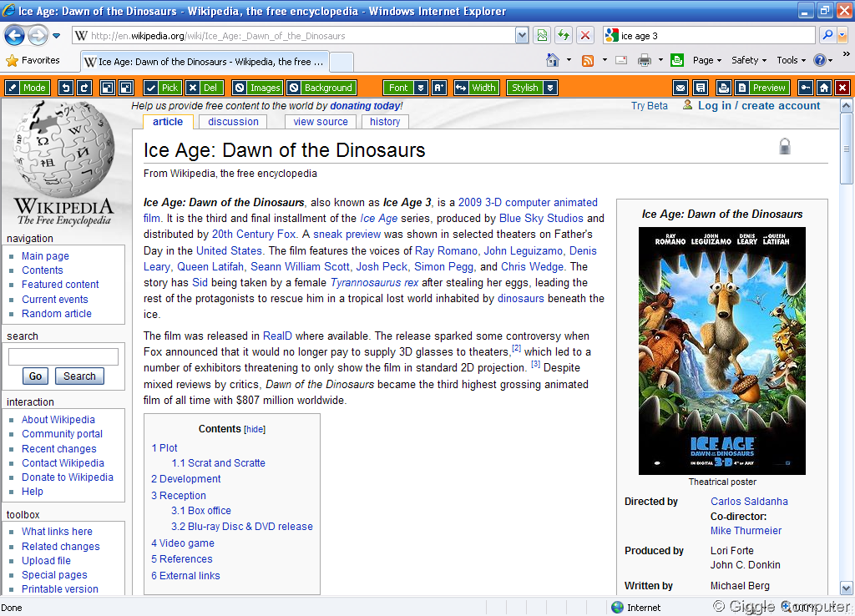Open the recent pages dropdown beside Forward
The image size is (855, 616).
[x=56, y=36]
